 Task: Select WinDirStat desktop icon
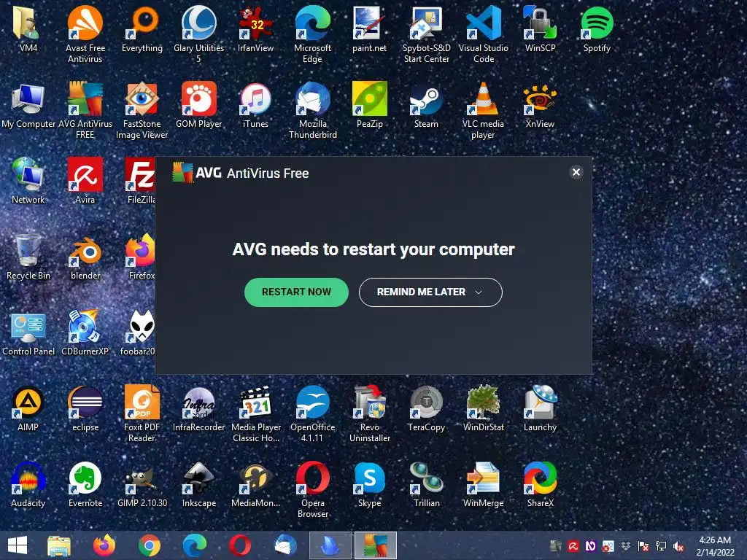coord(483,408)
